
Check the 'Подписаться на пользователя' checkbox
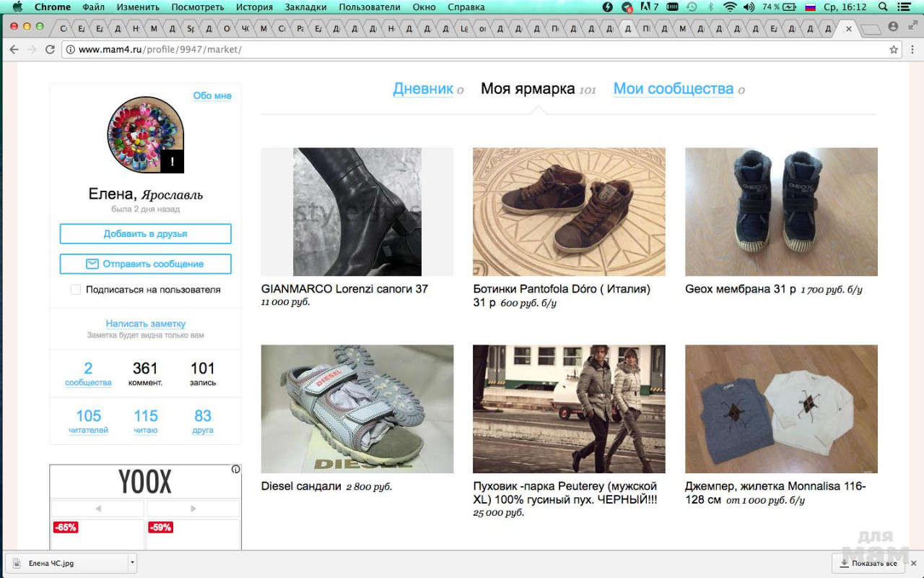[76, 290]
